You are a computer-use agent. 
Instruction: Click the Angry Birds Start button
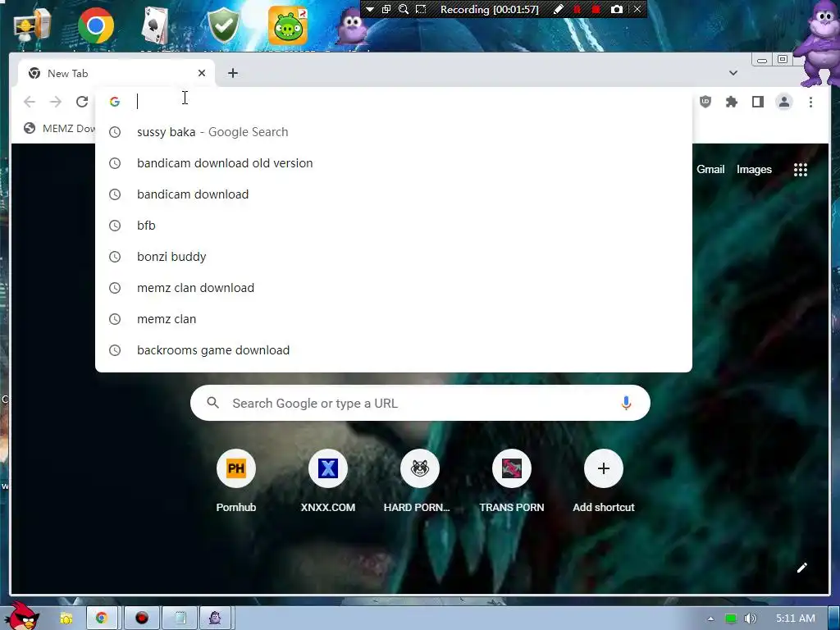pos(21,616)
